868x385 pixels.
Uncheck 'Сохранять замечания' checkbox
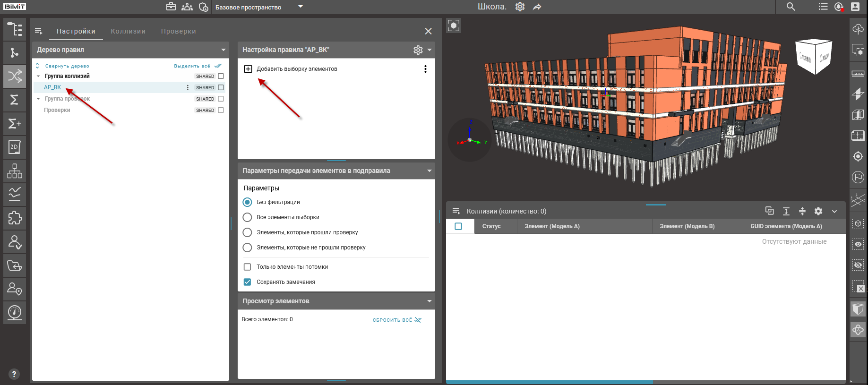[247, 282]
